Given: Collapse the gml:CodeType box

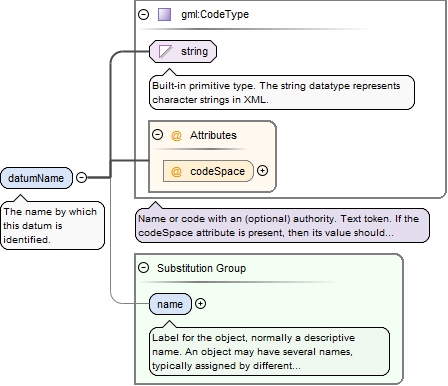Looking at the screenshot, I should point(143,14).
